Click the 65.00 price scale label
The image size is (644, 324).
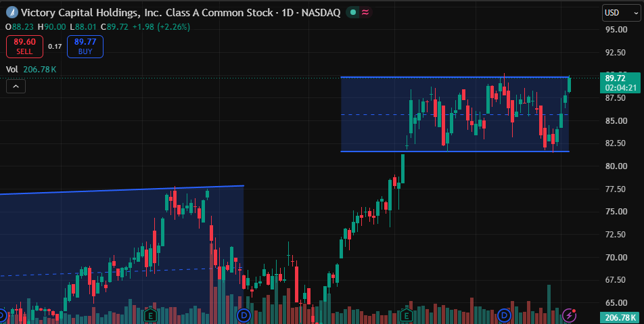point(617,302)
